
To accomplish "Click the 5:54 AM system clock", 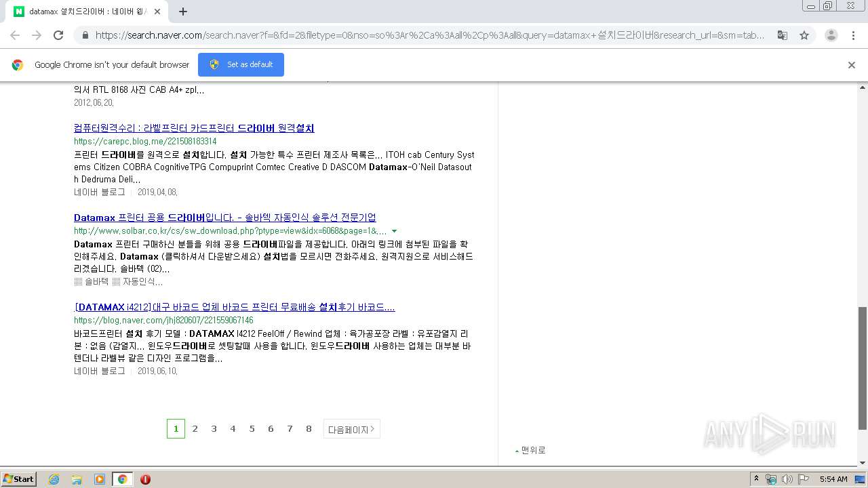I will point(833,479).
